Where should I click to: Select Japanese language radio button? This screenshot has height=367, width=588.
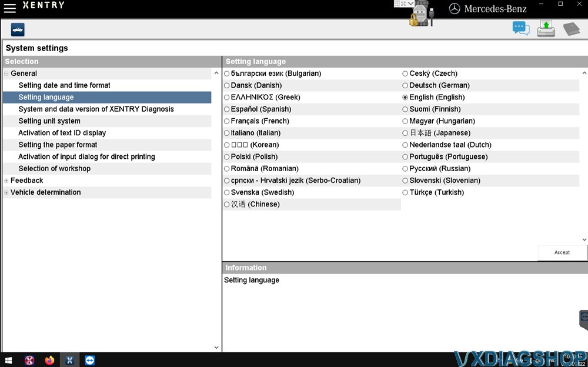pos(405,134)
